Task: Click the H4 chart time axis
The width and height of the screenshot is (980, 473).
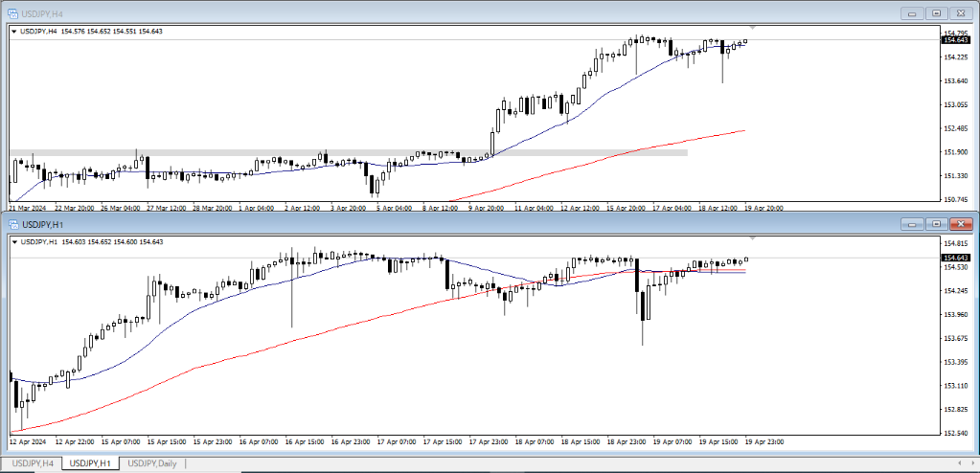Action: tap(383, 206)
